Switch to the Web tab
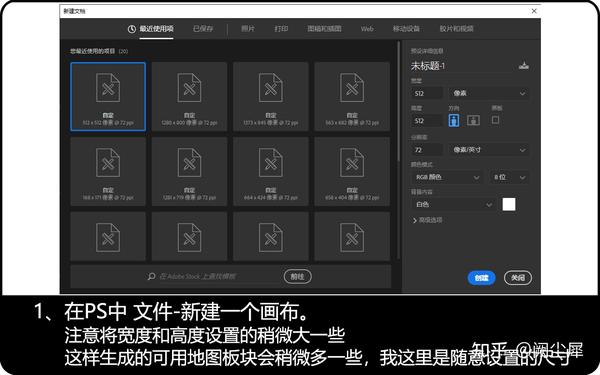Image resolution: width=600 pixels, height=375 pixels. click(x=367, y=29)
